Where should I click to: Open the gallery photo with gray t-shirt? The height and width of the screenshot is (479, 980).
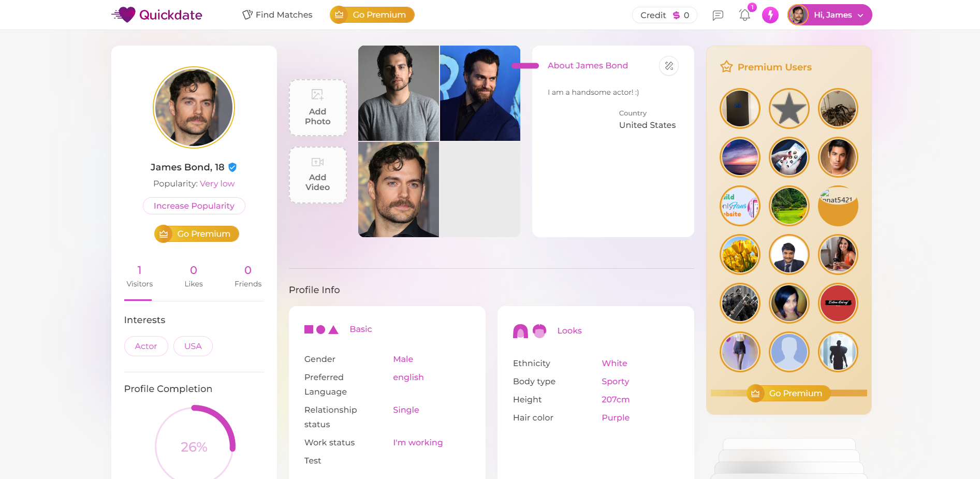pos(399,93)
